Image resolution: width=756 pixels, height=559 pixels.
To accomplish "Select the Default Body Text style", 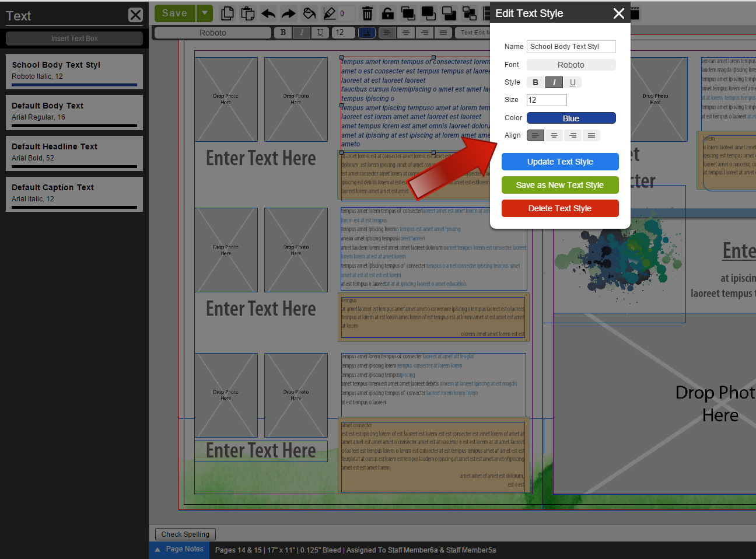I will (x=74, y=113).
